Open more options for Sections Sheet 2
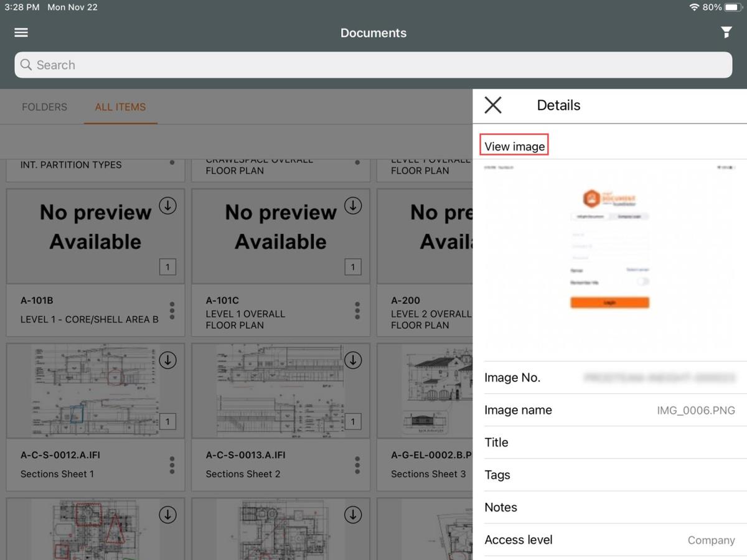The height and width of the screenshot is (560, 747). click(x=357, y=465)
